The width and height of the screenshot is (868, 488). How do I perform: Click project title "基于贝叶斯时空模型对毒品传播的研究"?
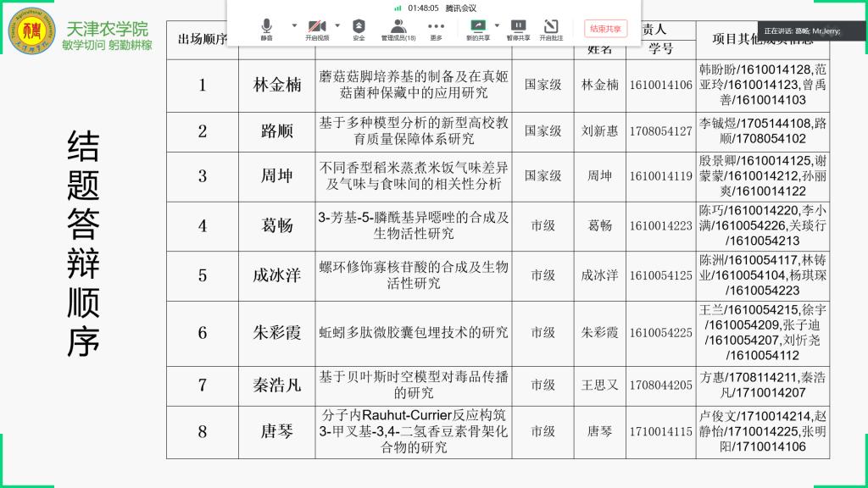[414, 385]
